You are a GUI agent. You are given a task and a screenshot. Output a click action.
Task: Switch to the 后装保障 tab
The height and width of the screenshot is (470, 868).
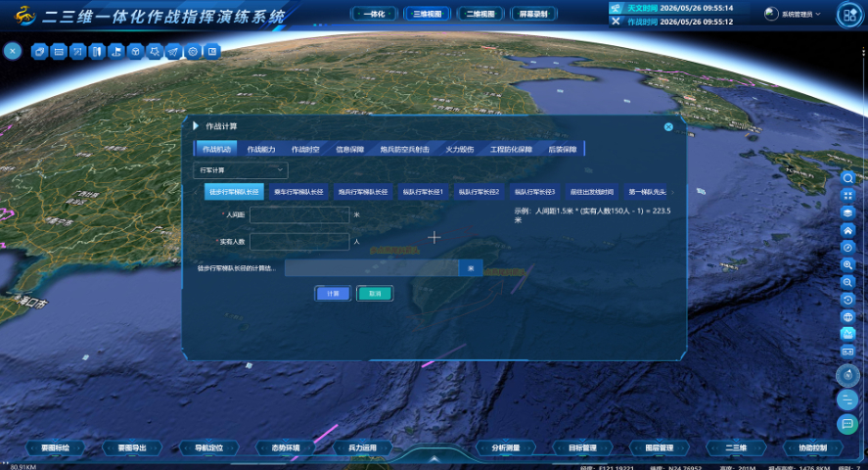[x=563, y=149]
